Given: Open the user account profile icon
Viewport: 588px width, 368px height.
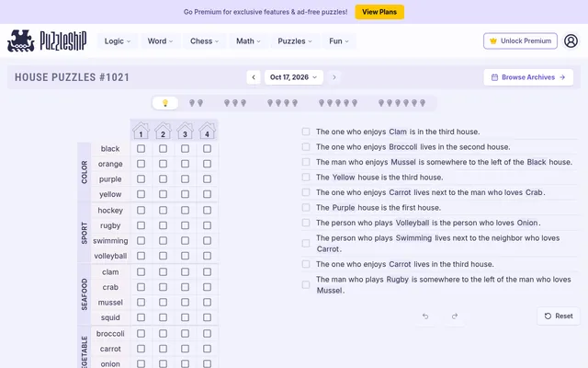Looking at the screenshot, I should tap(571, 40).
